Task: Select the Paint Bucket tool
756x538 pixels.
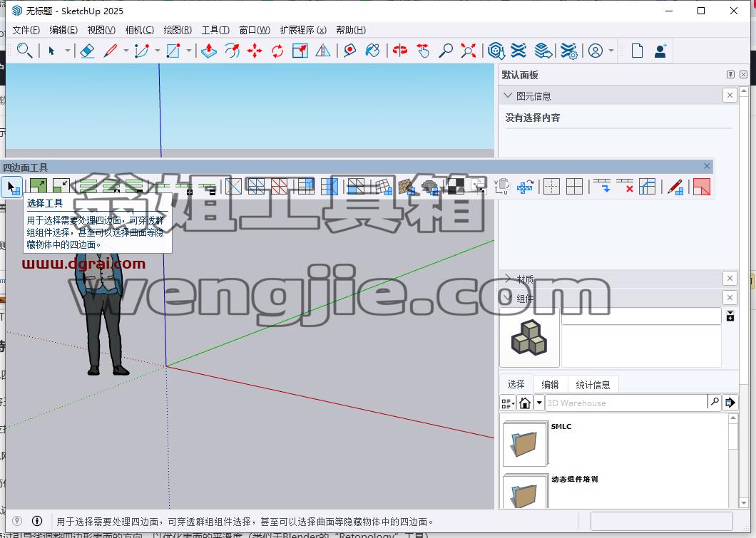Action: [372, 51]
